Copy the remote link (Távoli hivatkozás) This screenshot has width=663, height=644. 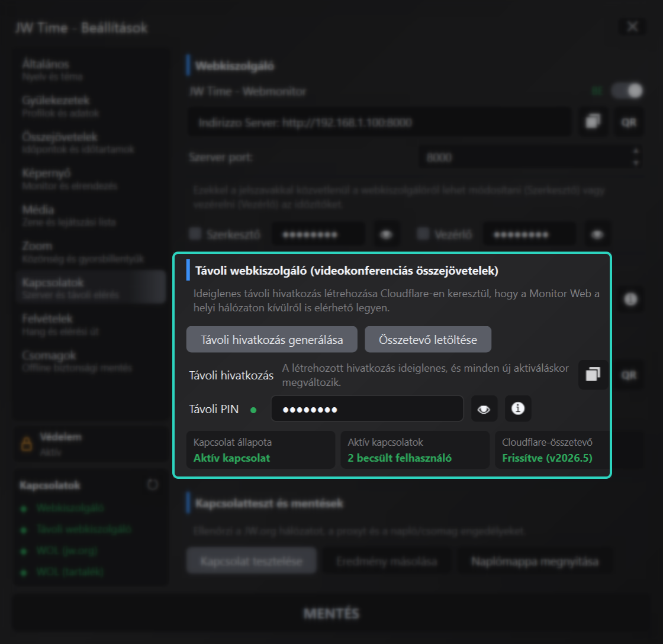point(593,375)
